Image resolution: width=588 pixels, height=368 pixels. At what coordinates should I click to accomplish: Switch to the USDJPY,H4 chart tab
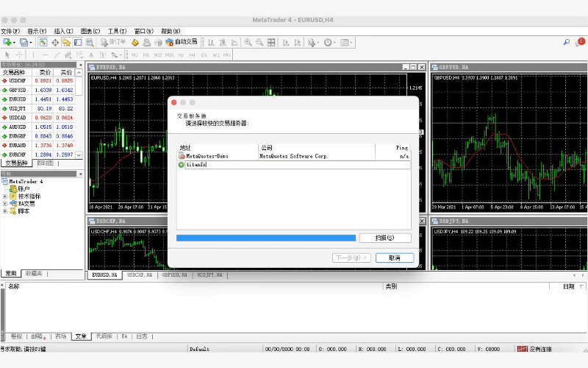209,275
